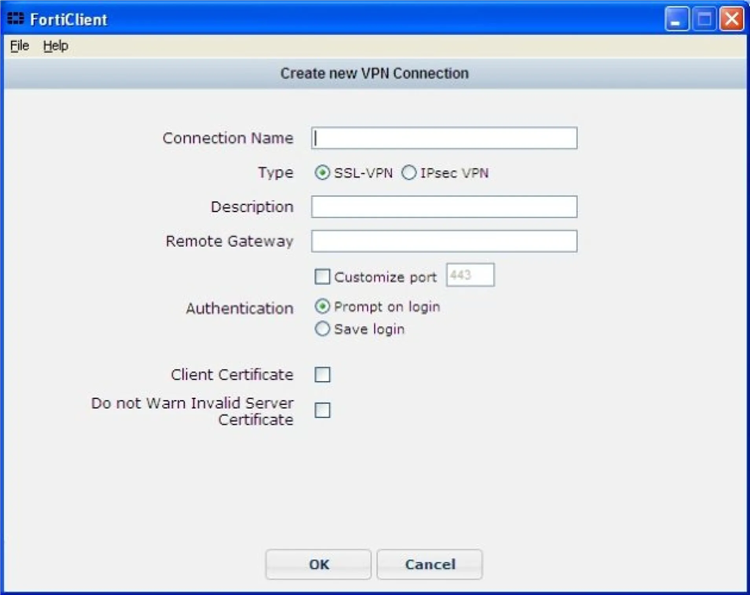Click the FortiClient title bar logo icon
This screenshot has width=750, height=595.
click(x=15, y=19)
